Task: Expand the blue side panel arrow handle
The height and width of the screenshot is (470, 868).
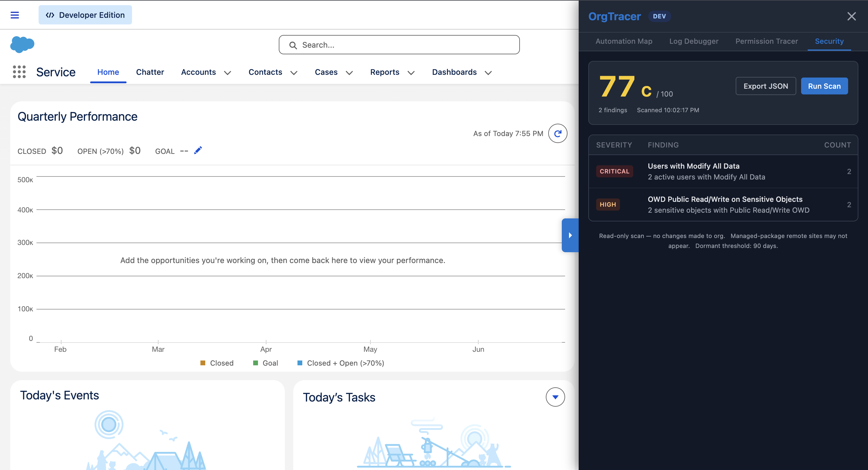Action: [570, 235]
